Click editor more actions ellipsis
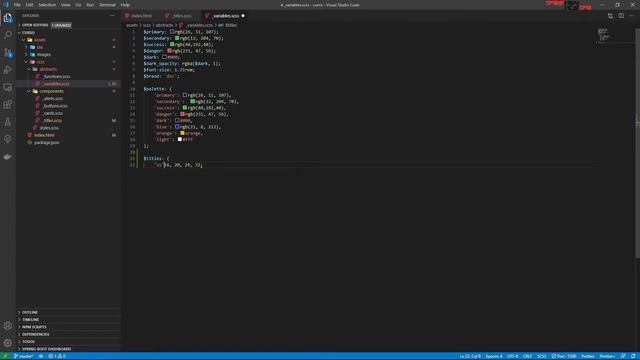Viewport: 640px width, 360px height. pos(632,16)
